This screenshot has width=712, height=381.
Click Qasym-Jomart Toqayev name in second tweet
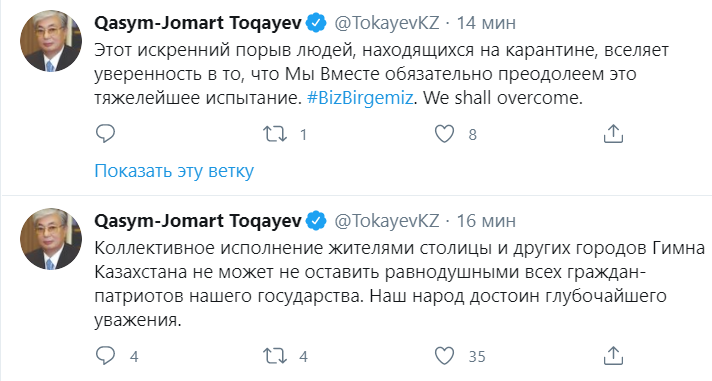click(x=198, y=221)
